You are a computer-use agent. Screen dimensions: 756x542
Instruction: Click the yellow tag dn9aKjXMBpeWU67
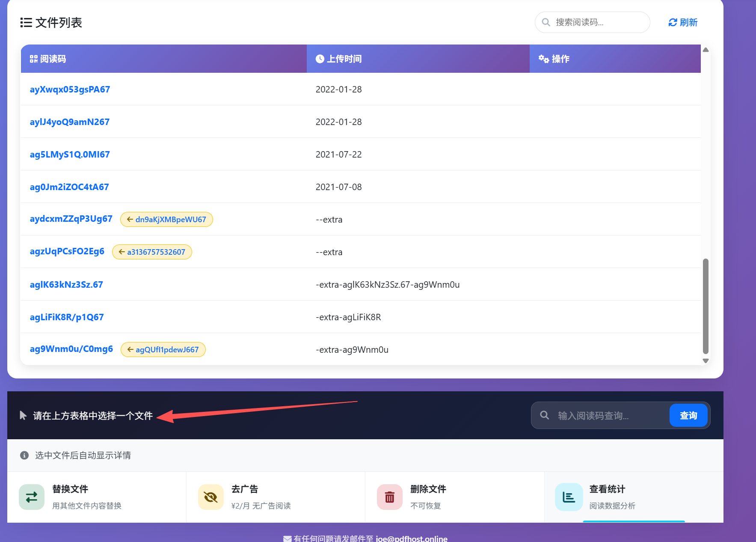[x=166, y=219]
